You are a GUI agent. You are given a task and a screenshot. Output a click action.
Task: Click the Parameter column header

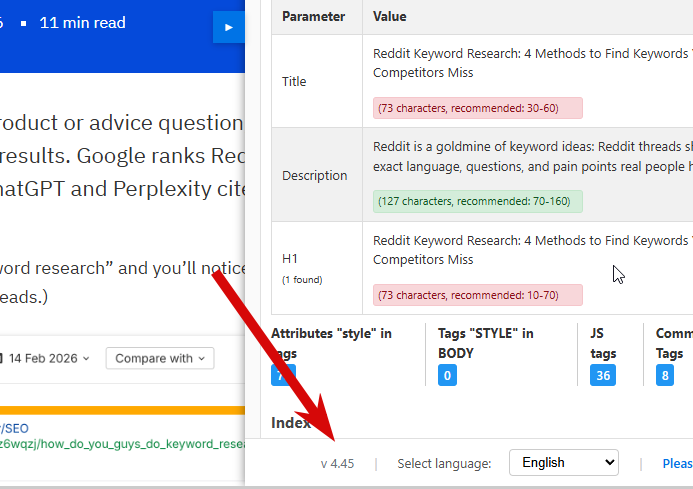tap(314, 17)
